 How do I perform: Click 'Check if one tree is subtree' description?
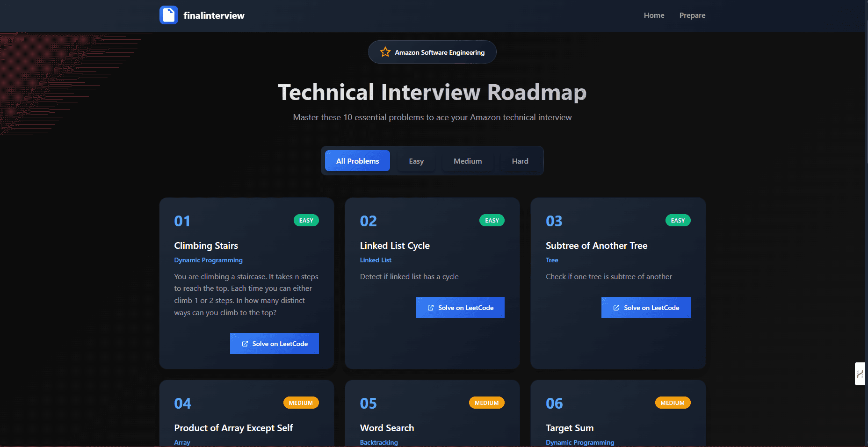tap(608, 277)
